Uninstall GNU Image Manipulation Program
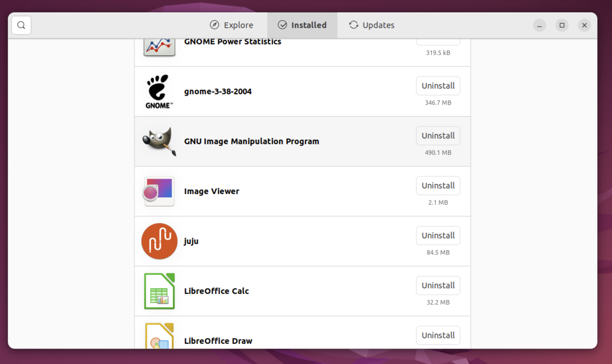Image resolution: width=612 pixels, height=364 pixels. pyautogui.click(x=438, y=136)
